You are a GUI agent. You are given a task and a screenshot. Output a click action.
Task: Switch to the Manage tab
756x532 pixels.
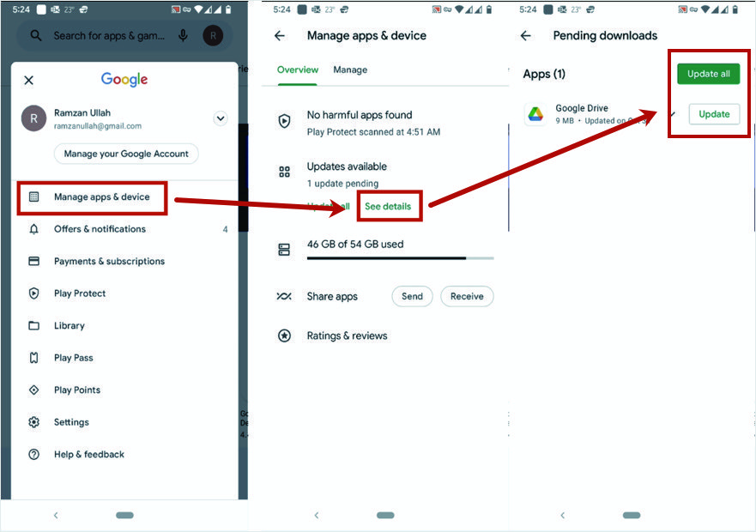click(x=350, y=70)
